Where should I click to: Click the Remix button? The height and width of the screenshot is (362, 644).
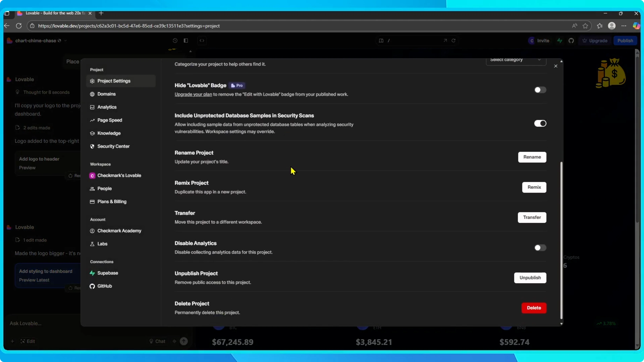(x=534, y=187)
